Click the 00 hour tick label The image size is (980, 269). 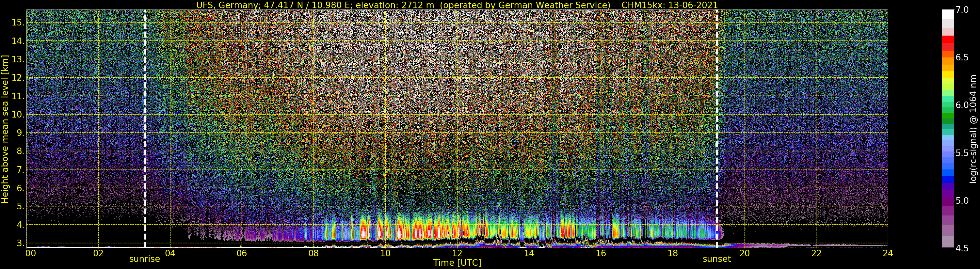click(30, 253)
